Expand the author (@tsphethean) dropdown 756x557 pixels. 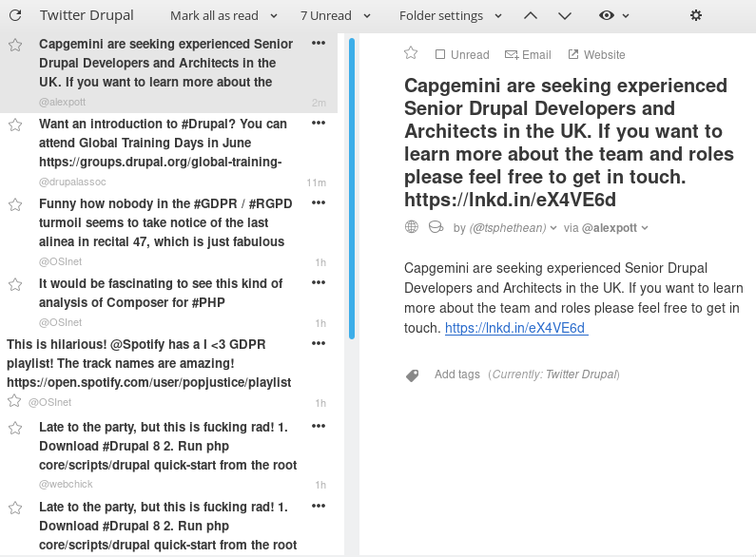click(x=553, y=228)
